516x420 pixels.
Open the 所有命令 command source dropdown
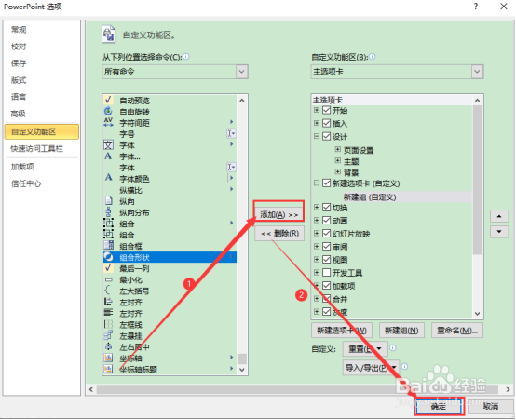(x=241, y=72)
